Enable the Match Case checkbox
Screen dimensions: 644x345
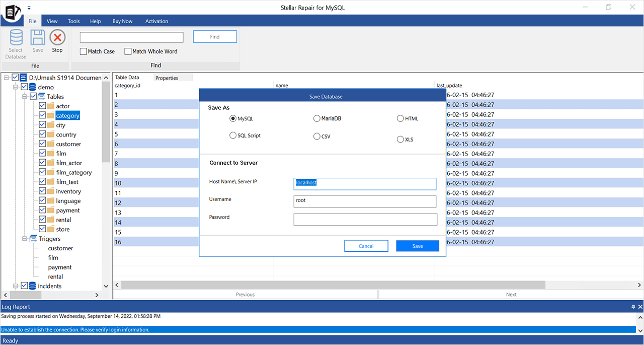(x=84, y=51)
